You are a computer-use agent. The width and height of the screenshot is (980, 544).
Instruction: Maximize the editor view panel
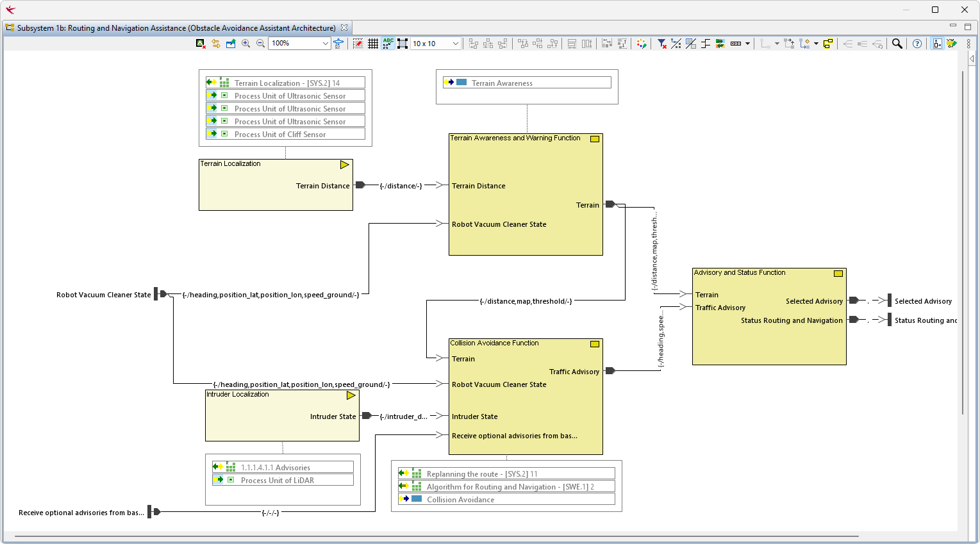[968, 26]
